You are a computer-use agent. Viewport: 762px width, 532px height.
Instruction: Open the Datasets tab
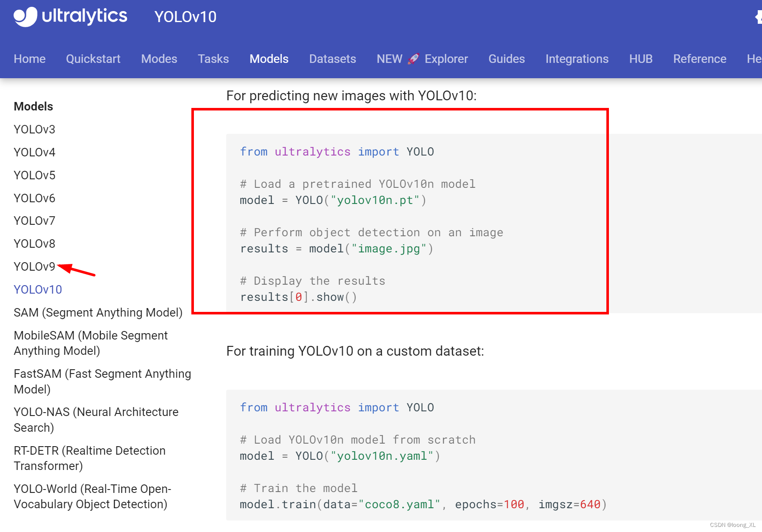click(333, 59)
